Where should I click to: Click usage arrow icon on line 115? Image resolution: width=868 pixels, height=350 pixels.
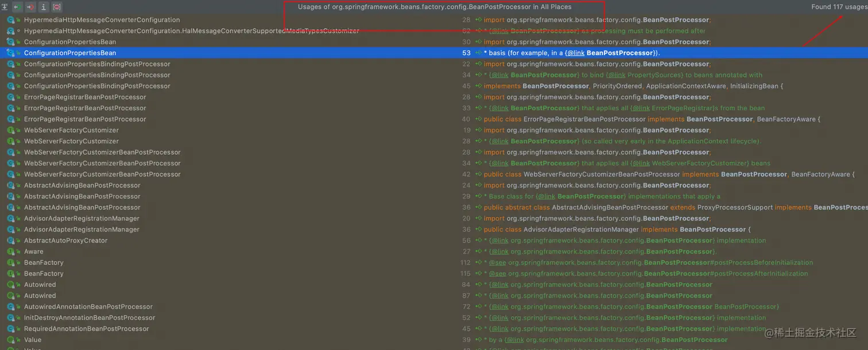(478, 274)
